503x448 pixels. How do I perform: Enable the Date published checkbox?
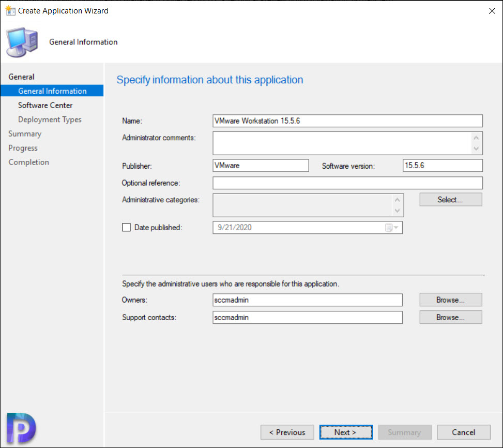126,228
